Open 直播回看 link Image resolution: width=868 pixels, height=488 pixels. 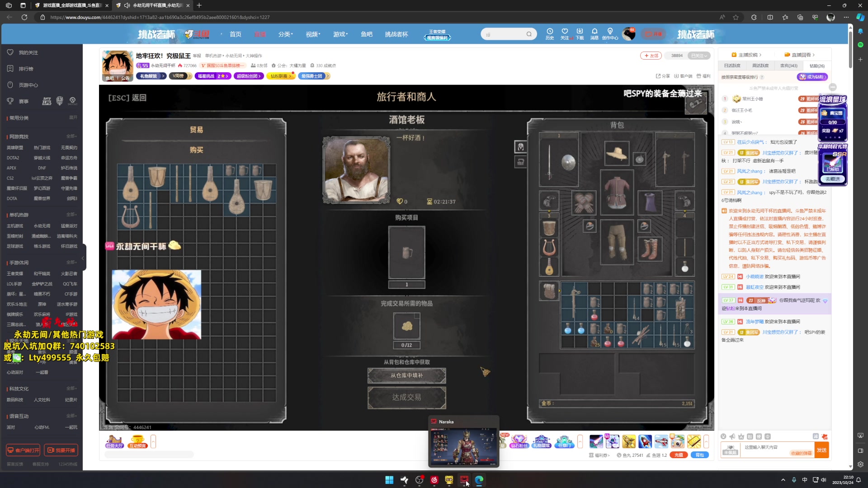(x=800, y=55)
